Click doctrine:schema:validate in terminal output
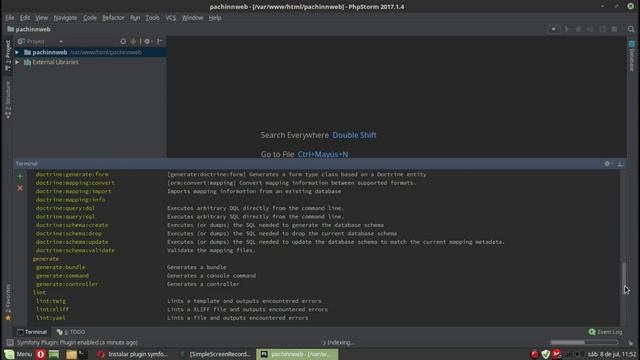 [x=75, y=250]
